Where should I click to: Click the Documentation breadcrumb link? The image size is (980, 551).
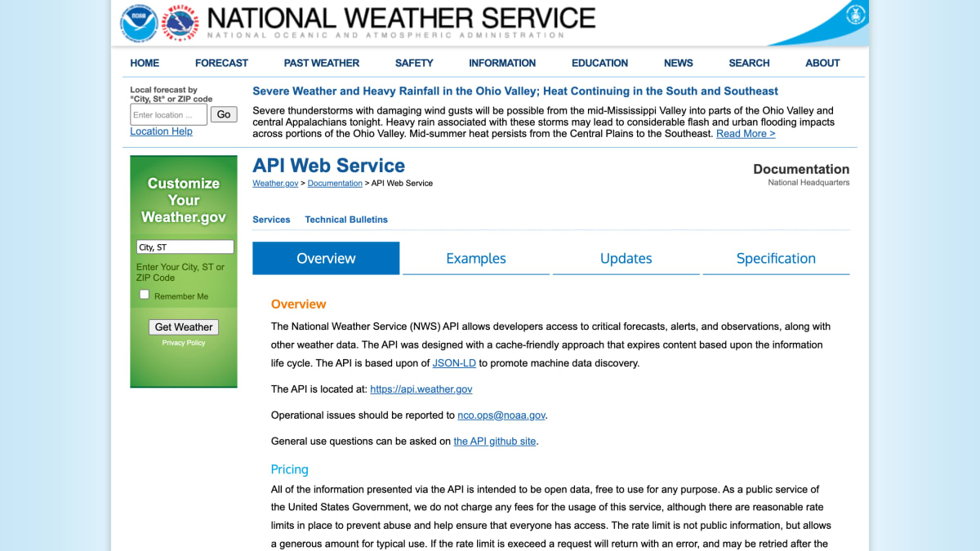coord(335,184)
